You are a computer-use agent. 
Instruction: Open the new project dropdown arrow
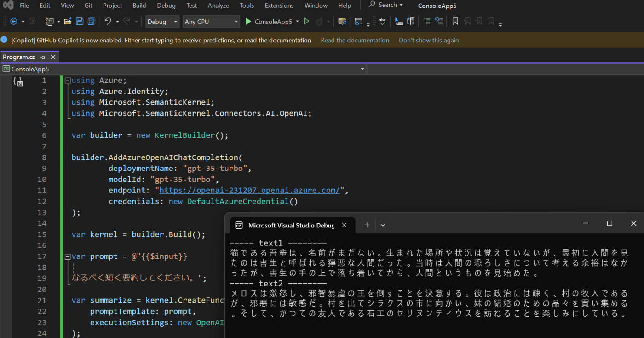[x=58, y=22]
